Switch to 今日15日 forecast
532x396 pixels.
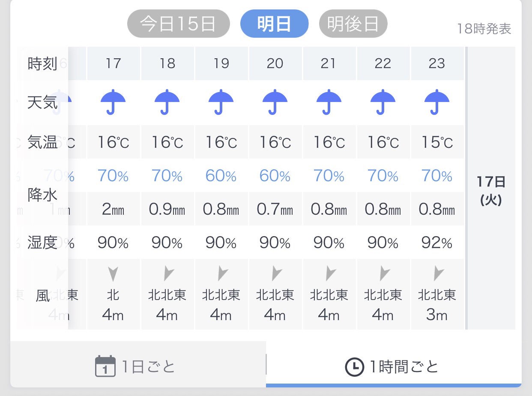179,24
